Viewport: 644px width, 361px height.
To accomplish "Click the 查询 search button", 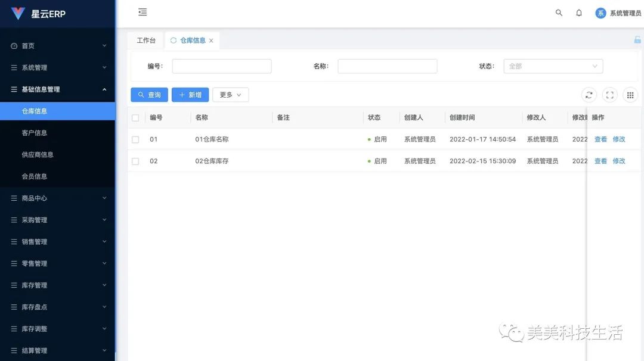I will [x=149, y=95].
